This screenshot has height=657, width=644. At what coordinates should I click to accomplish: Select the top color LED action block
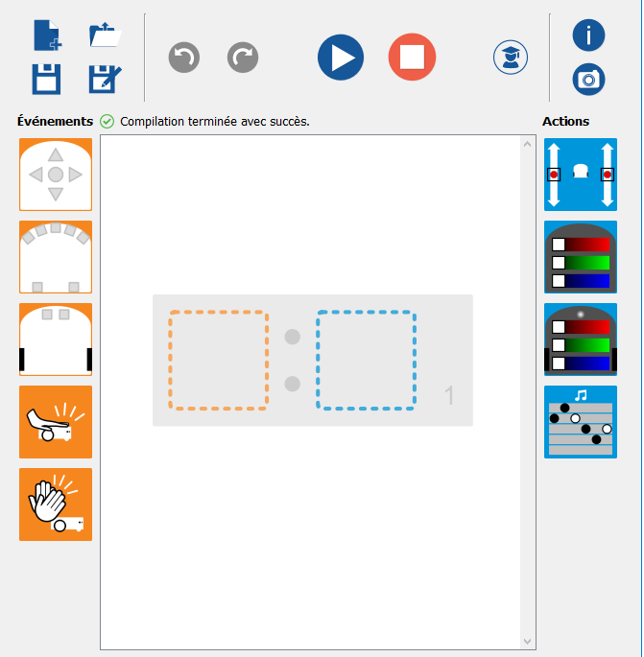[581, 257]
